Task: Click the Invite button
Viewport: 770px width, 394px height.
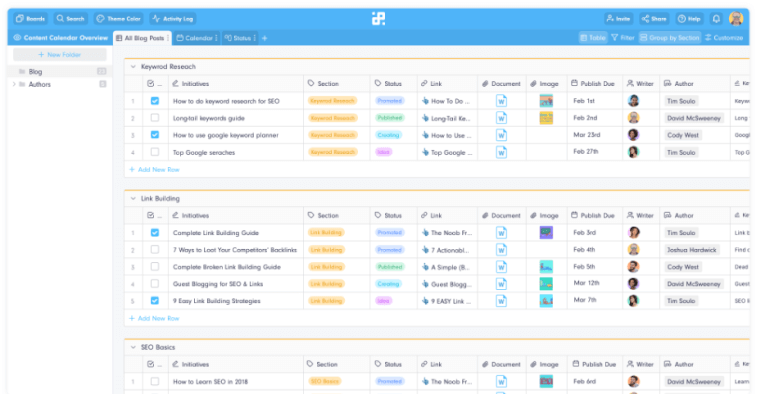Action: tap(618, 19)
